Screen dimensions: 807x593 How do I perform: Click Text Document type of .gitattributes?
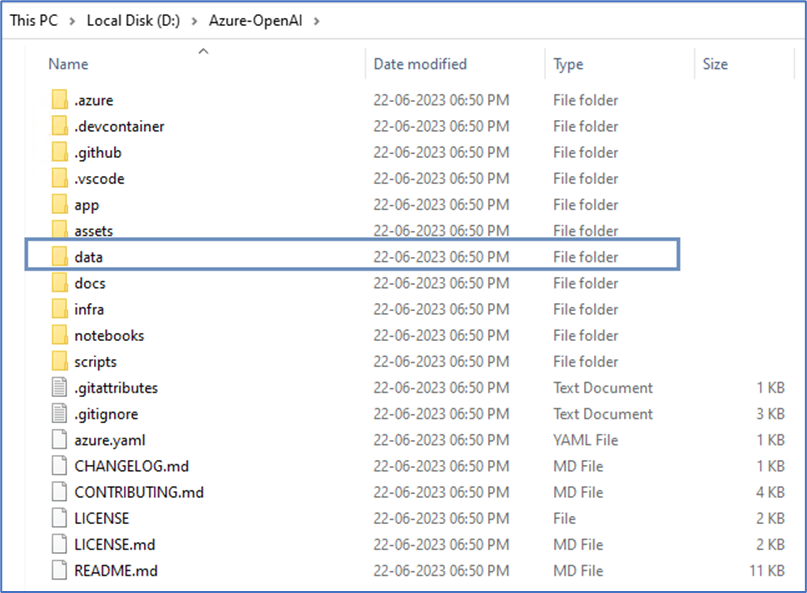point(603,388)
